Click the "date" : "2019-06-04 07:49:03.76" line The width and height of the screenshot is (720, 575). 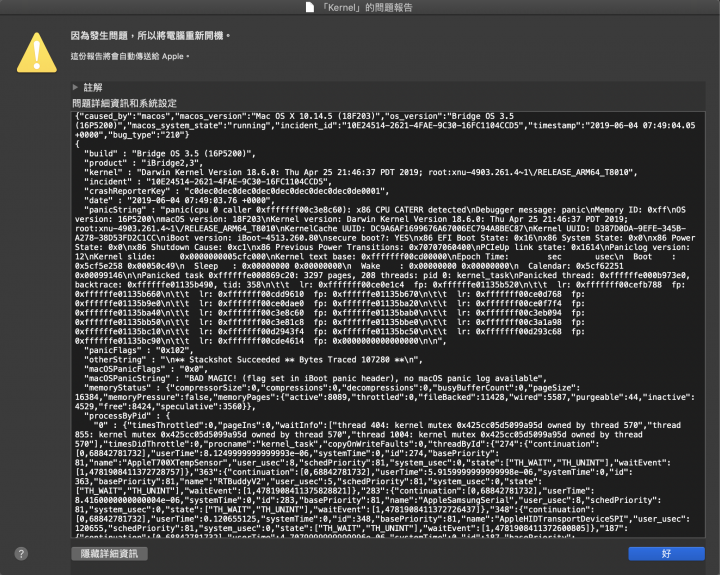(179, 200)
